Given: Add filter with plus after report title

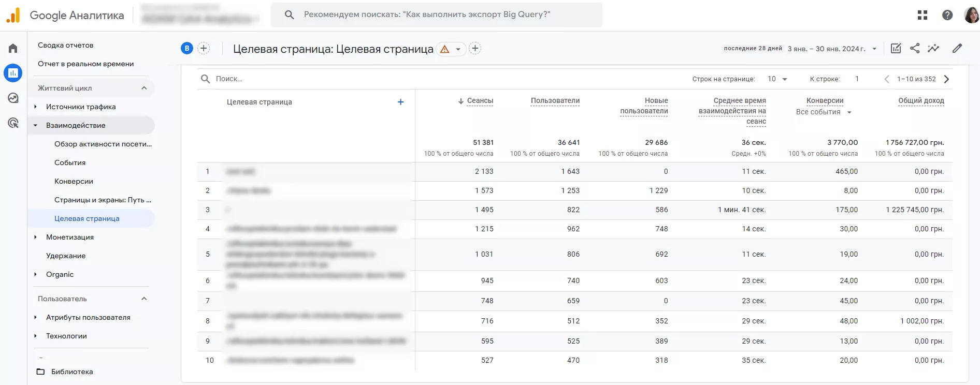Looking at the screenshot, I should (x=475, y=48).
